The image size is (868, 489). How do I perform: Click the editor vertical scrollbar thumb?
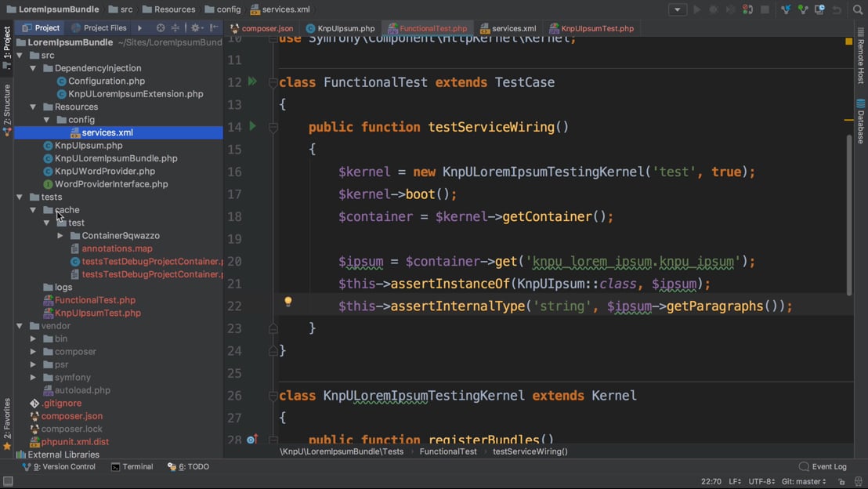[x=848, y=216]
